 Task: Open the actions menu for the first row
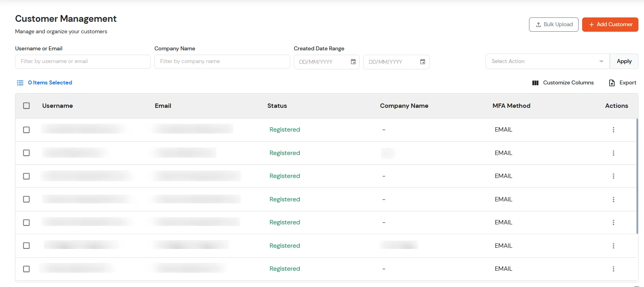(x=613, y=130)
